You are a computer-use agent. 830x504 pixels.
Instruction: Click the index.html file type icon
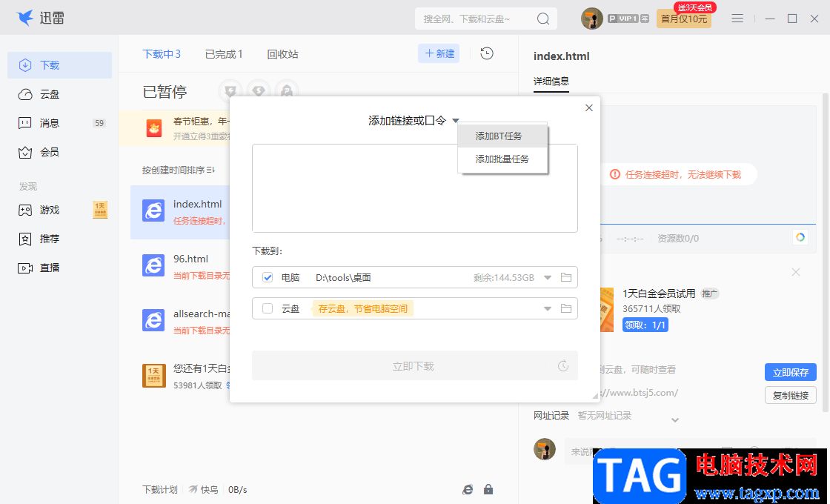(153, 210)
